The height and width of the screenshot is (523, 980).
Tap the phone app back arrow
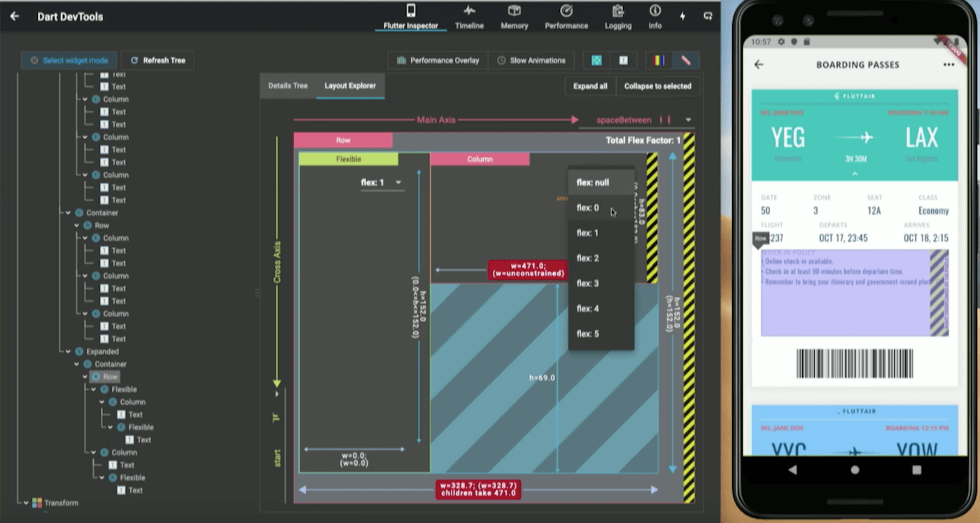point(759,64)
